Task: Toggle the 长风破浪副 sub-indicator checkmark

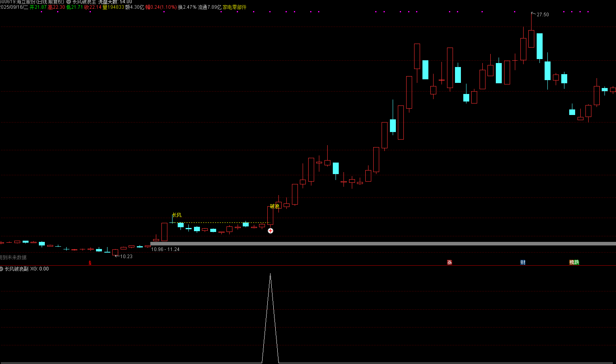Action: tap(2, 269)
